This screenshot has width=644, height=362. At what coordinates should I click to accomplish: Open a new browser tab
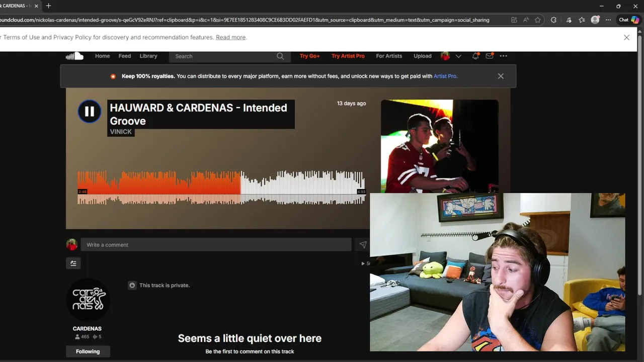pos(48,6)
